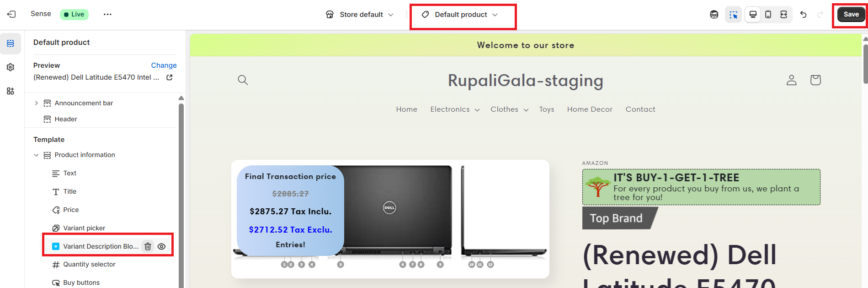The width and height of the screenshot is (868, 288).
Task: Open the Default product template dropdown
Action: (460, 15)
